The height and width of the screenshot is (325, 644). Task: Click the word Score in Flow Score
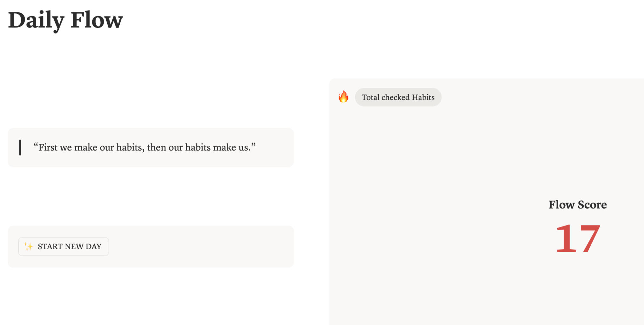point(592,204)
